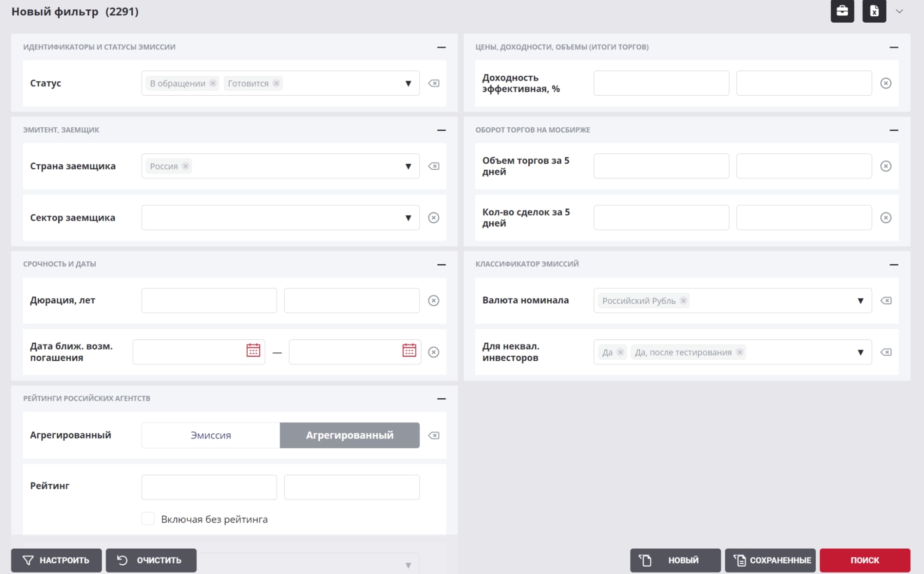924x574 pixels.
Task: Collapse the Классификатор эмиссий section
Action: (x=893, y=265)
